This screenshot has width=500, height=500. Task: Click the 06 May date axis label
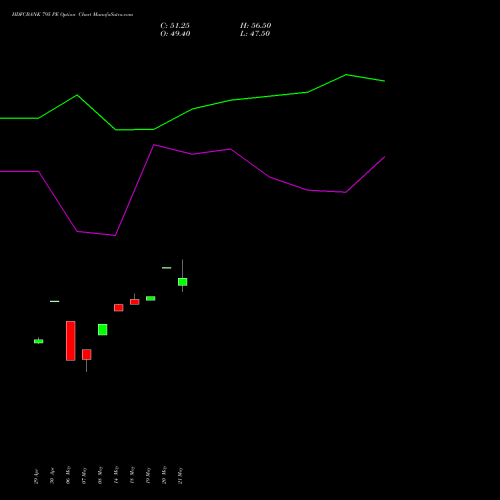click(x=68, y=475)
